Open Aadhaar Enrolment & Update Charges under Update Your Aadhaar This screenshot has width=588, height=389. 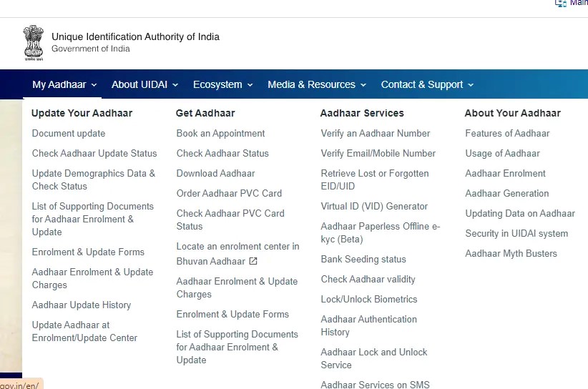tap(92, 278)
